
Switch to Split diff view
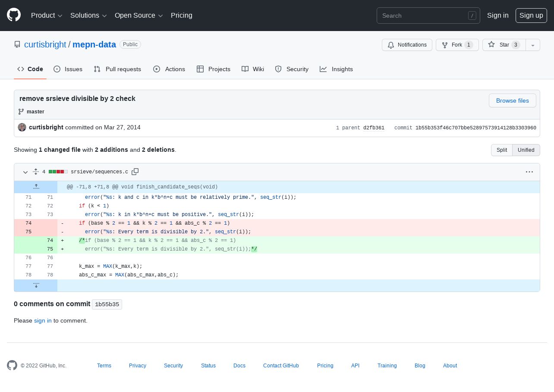(x=502, y=150)
